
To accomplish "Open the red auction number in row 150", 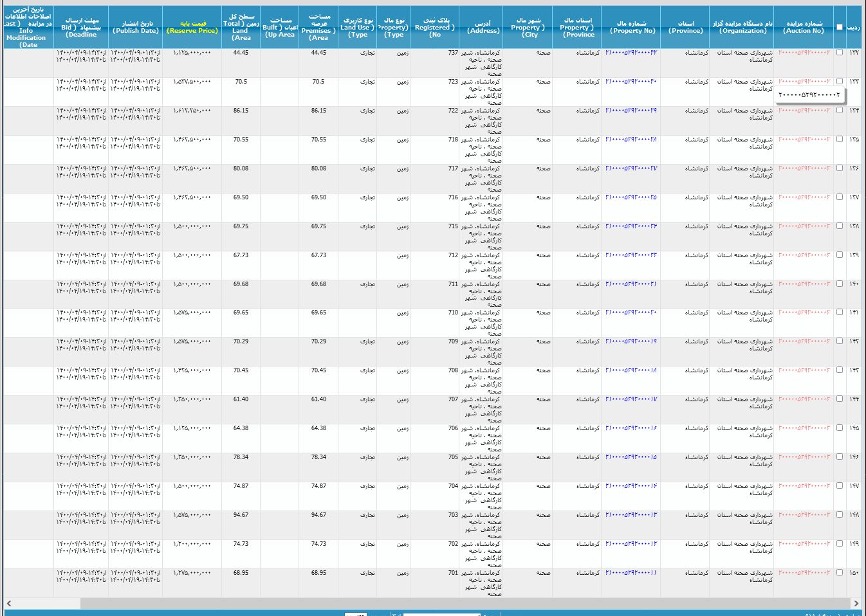I will tap(804, 573).
